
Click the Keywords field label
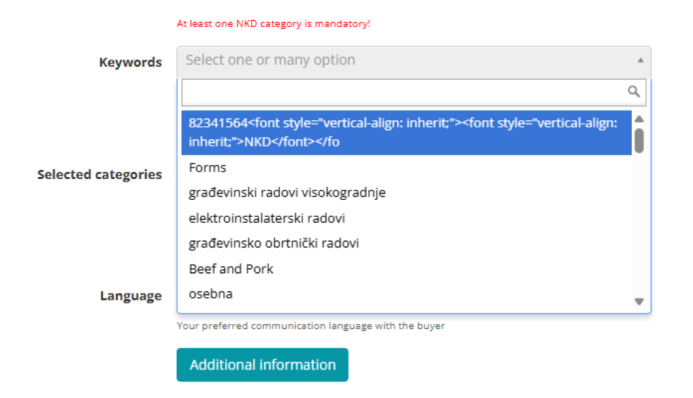click(x=130, y=62)
